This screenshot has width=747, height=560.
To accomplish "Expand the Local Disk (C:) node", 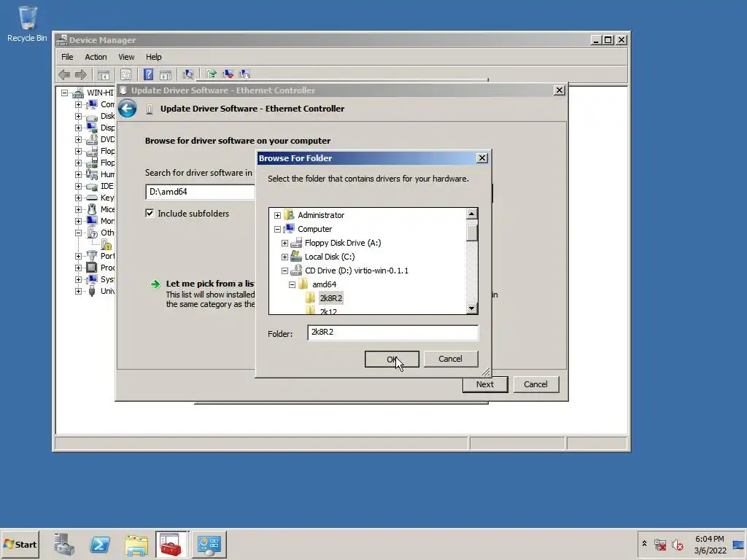I will click(x=285, y=257).
